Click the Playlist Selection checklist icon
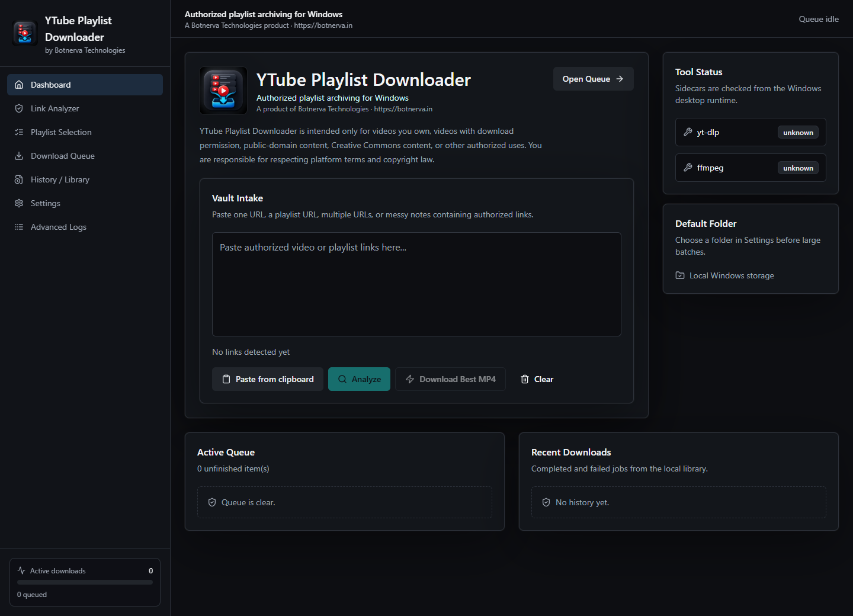 (19, 132)
